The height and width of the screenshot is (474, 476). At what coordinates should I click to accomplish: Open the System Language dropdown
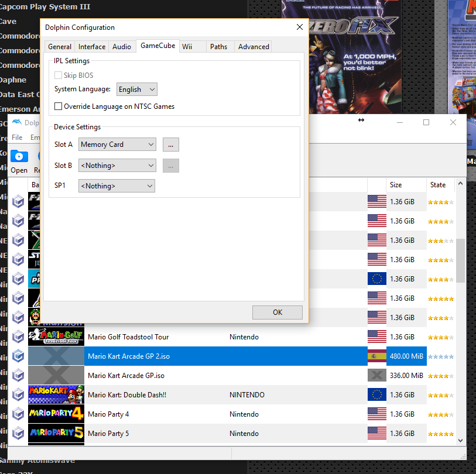click(x=137, y=89)
